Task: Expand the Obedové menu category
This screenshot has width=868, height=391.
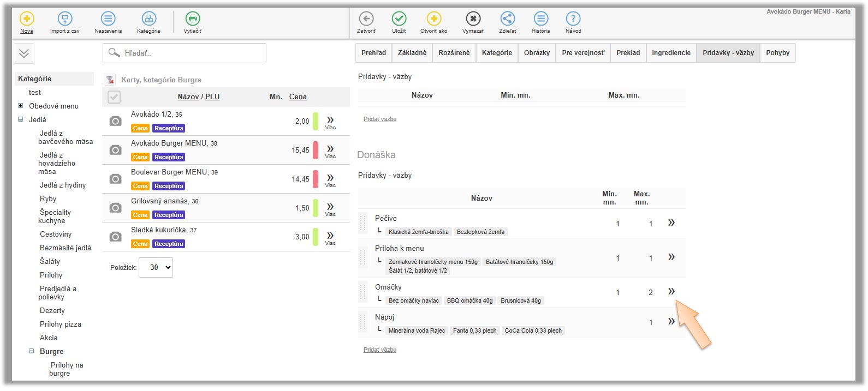Action: tap(21, 106)
